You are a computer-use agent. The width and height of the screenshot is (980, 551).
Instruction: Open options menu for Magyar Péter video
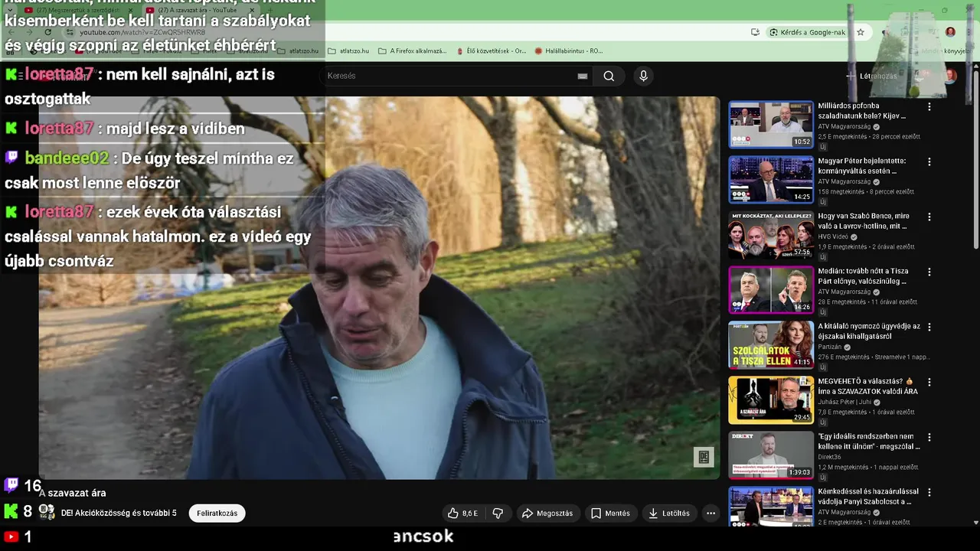click(929, 162)
